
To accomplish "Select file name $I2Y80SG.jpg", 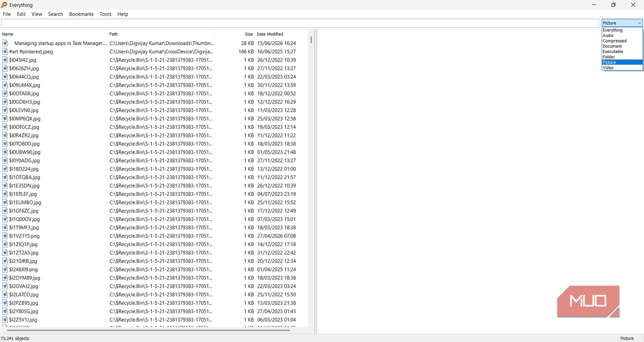I will pos(24,312).
